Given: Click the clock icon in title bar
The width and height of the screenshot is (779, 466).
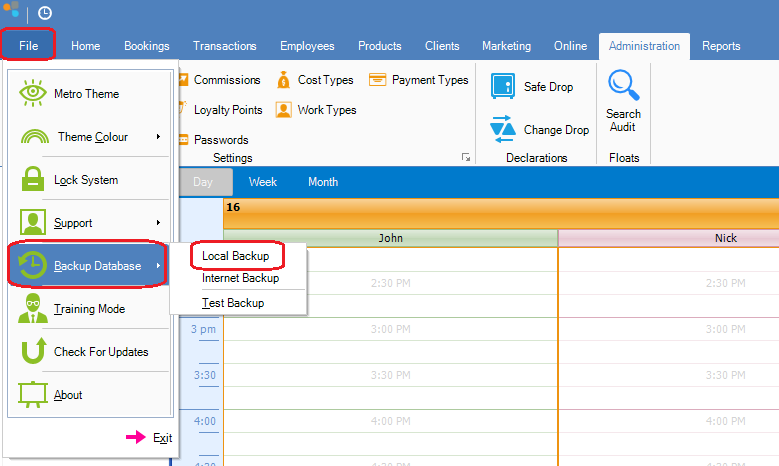Looking at the screenshot, I should [x=45, y=13].
